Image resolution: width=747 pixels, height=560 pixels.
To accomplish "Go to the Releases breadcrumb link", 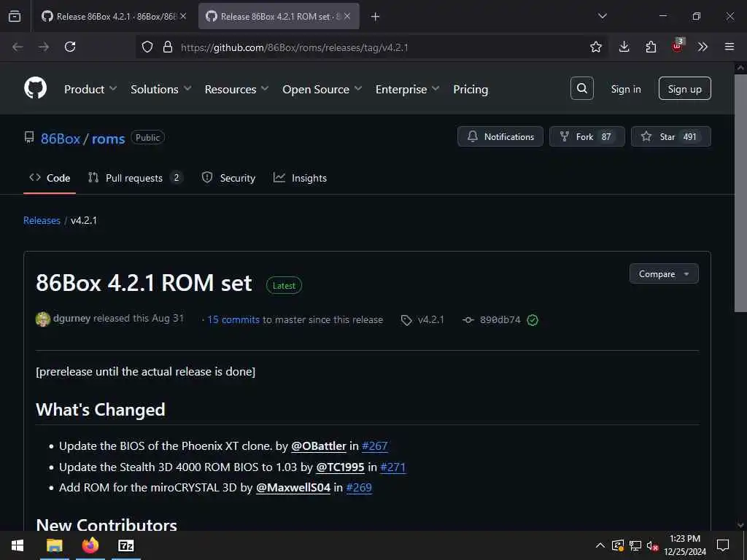I will tap(42, 220).
